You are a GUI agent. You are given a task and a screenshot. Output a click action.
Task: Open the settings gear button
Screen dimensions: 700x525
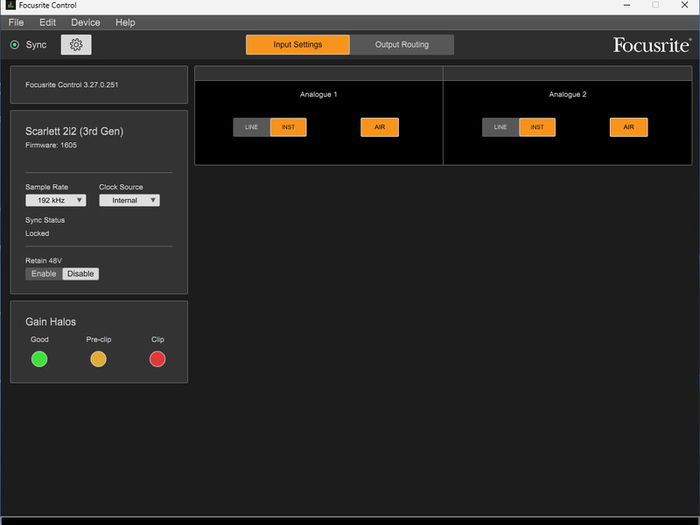(76, 45)
